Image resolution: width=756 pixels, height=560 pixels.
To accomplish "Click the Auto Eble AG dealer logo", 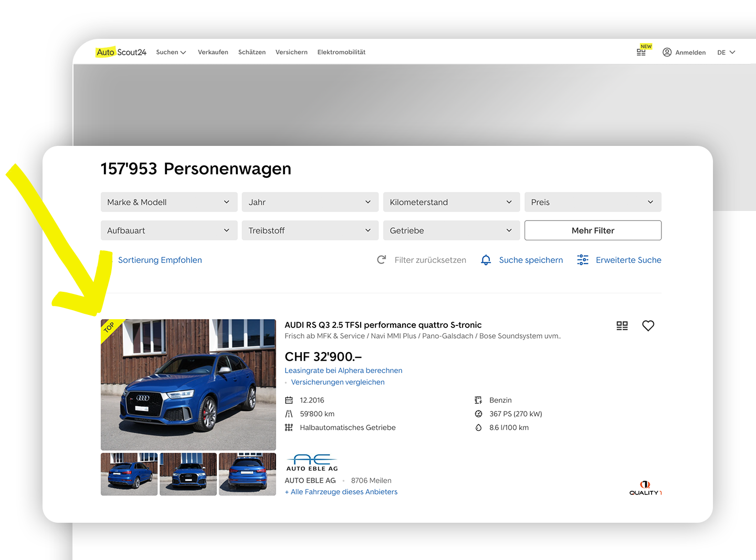I will 312,463.
